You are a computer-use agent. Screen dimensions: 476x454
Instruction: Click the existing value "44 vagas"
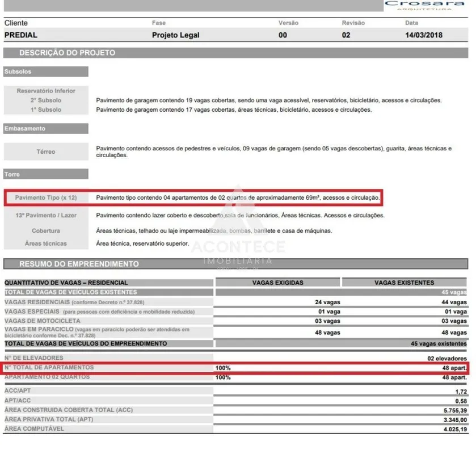pos(454,302)
